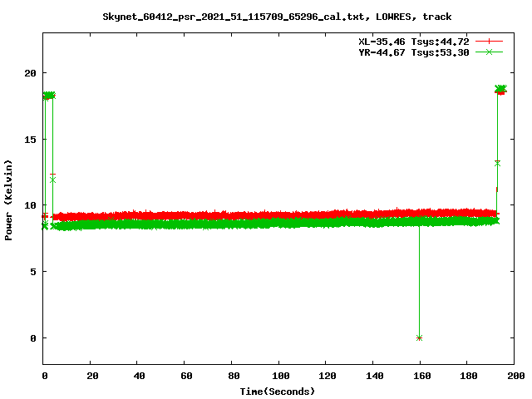Click the Time(Seconds) x-axis label
The width and height of the screenshot is (532, 399).
277,392
